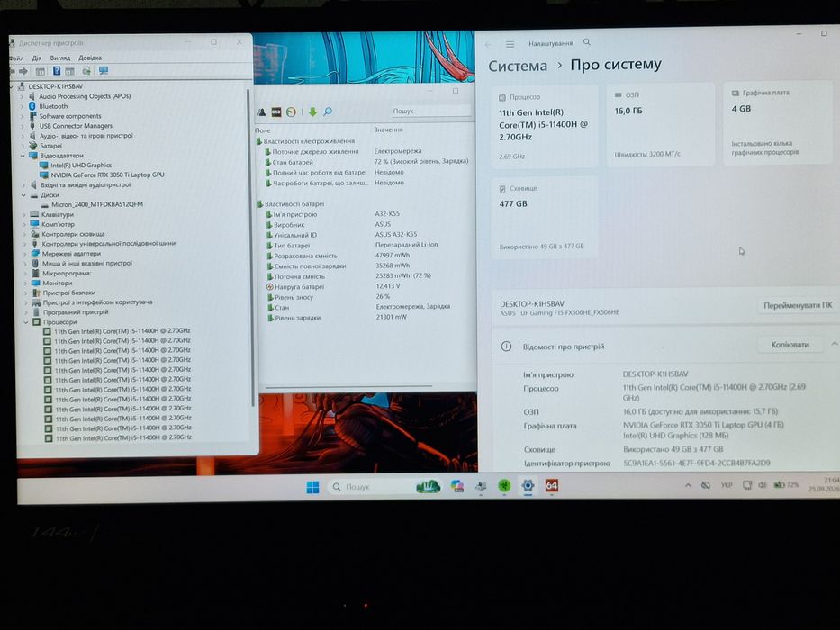Open the Settings hamburger navigation menu
840x630 pixels.
coord(510,44)
